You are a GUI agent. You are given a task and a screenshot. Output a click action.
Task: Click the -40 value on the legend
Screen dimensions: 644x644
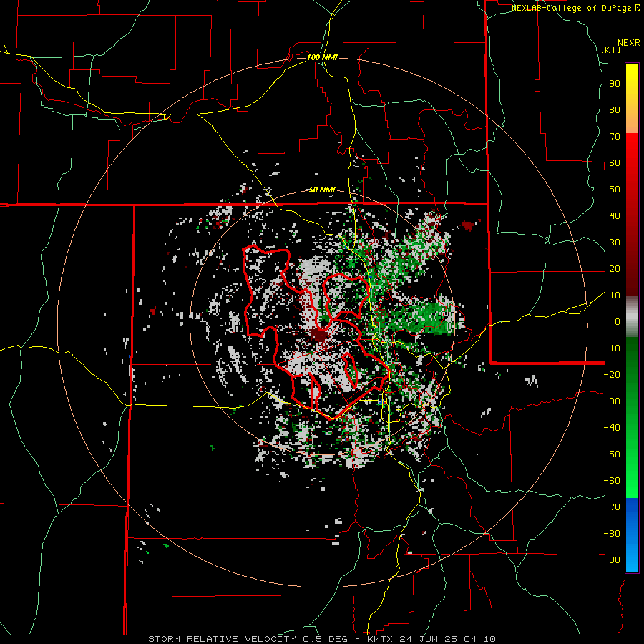(612, 428)
